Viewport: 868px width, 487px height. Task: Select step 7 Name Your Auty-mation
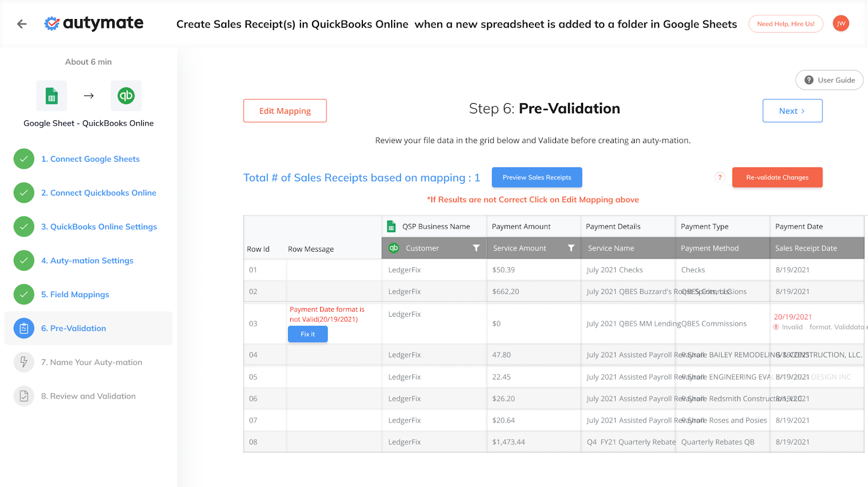tap(92, 362)
